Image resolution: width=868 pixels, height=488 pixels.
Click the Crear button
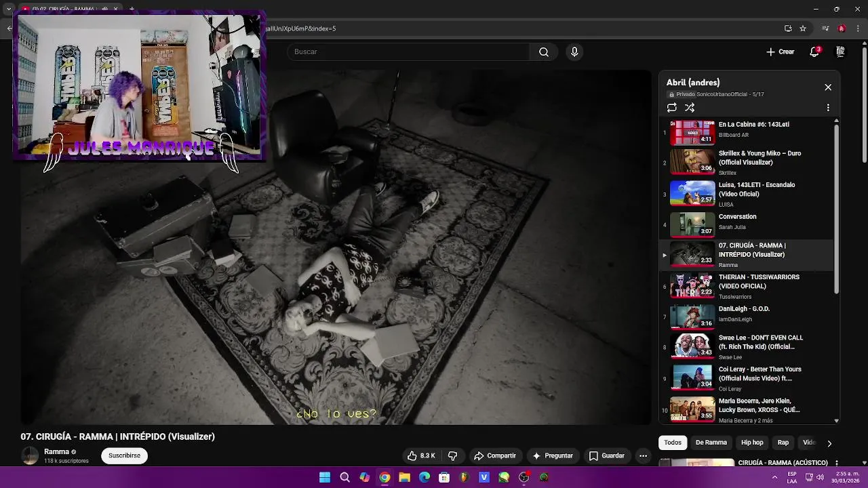[x=780, y=52]
